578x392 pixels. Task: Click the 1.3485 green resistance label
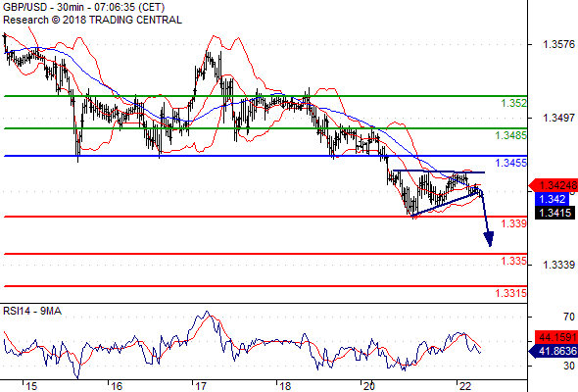(x=511, y=135)
